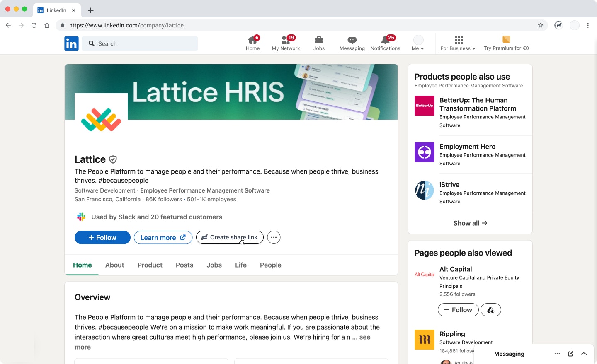The width and height of the screenshot is (597, 364).
Task: Open My Network with 19 notifications
Action: [x=286, y=43]
